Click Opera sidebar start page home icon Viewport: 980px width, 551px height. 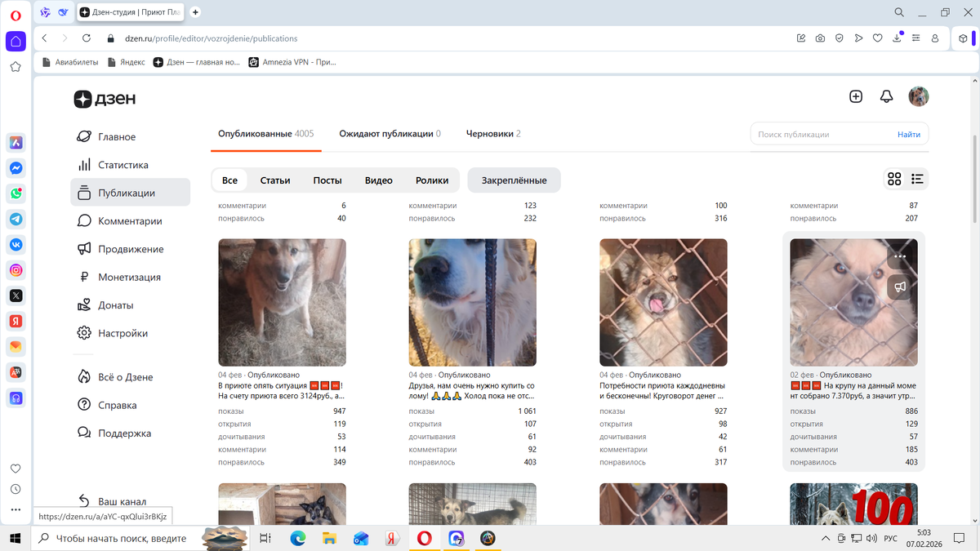16,41
